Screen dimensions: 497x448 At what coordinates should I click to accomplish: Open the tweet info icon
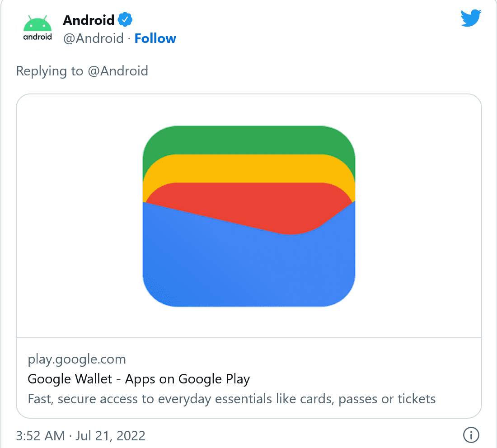(x=471, y=435)
